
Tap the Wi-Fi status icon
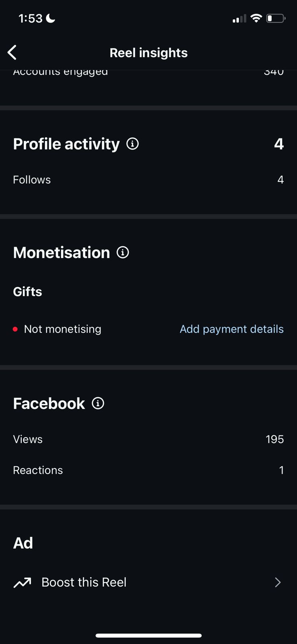pyautogui.click(x=256, y=18)
